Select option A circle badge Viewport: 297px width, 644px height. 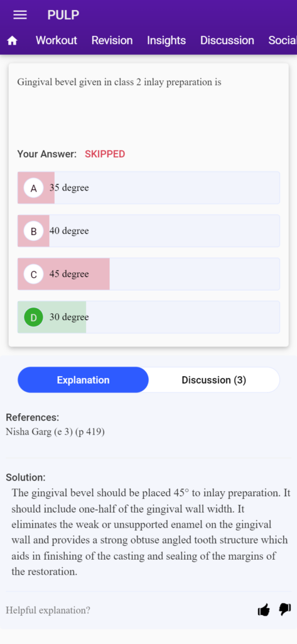(34, 188)
